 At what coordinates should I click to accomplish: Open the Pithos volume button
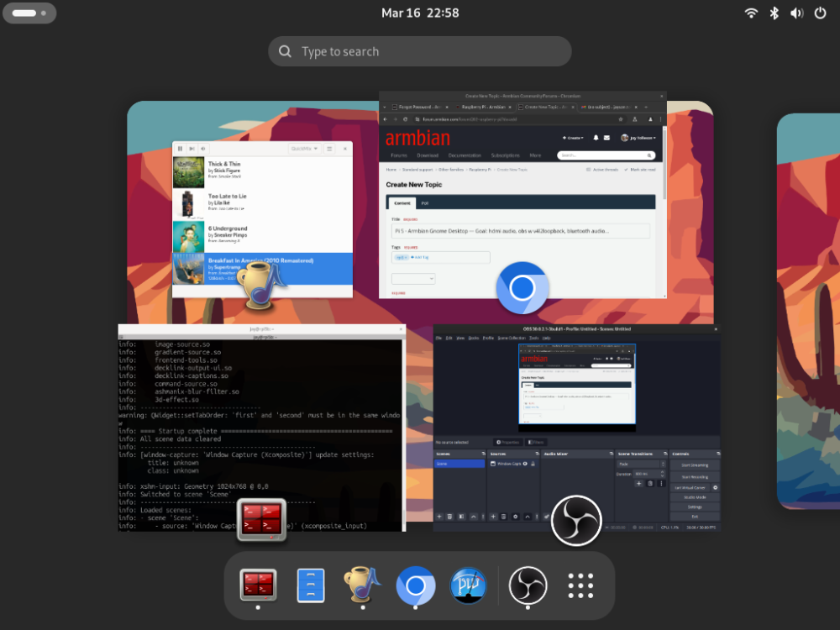click(x=203, y=149)
